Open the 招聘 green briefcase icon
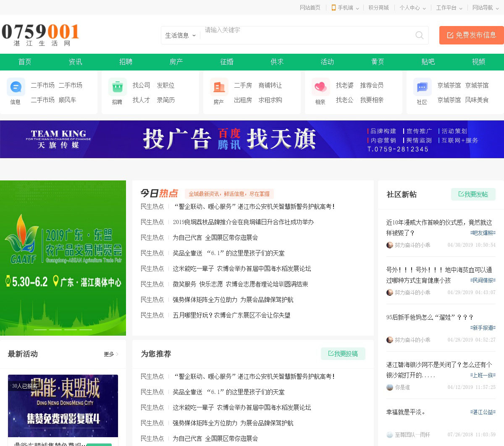The image size is (504, 446). pyautogui.click(x=118, y=87)
